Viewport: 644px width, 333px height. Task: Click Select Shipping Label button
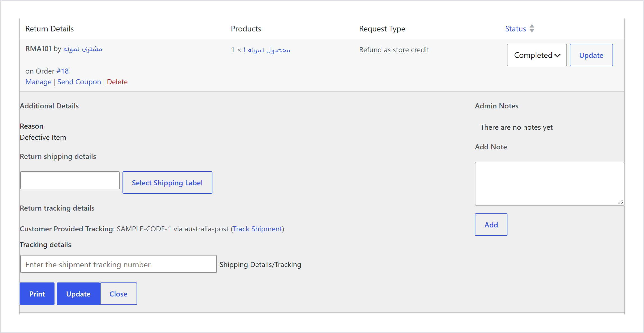[167, 183]
